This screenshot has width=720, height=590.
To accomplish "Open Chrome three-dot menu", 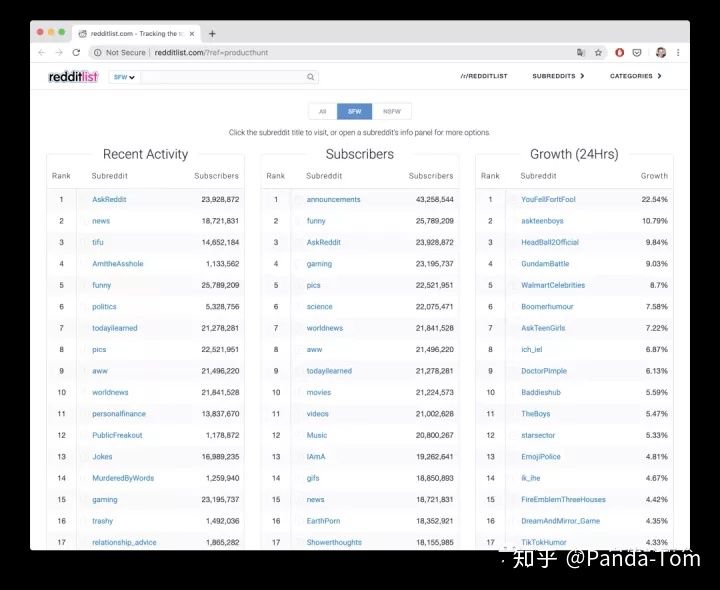I will click(x=678, y=53).
